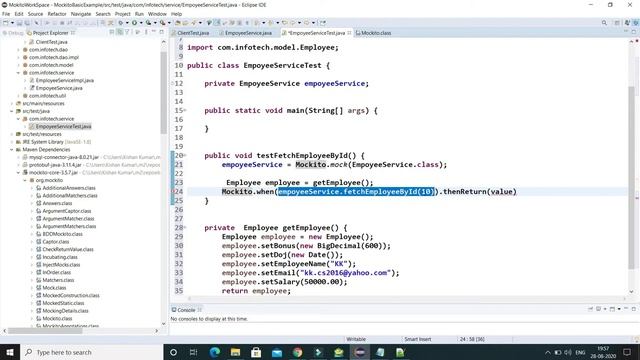640x360 pixels.
Task: Click the New file toolbar icon
Action: [x=6, y=23]
